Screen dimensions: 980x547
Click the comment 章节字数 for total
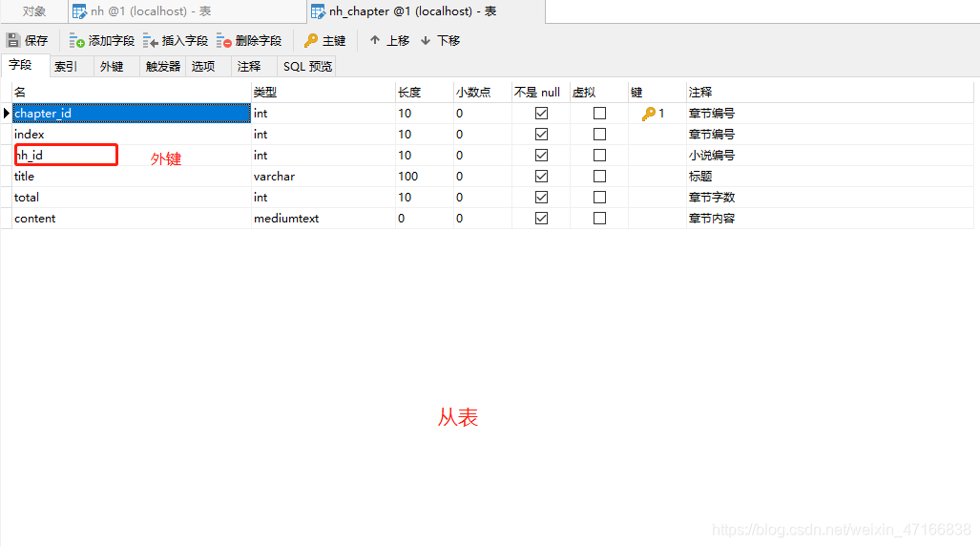pos(712,197)
